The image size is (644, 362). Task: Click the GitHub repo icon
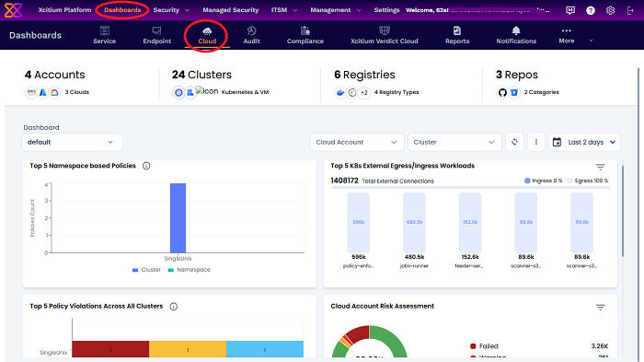(502, 92)
